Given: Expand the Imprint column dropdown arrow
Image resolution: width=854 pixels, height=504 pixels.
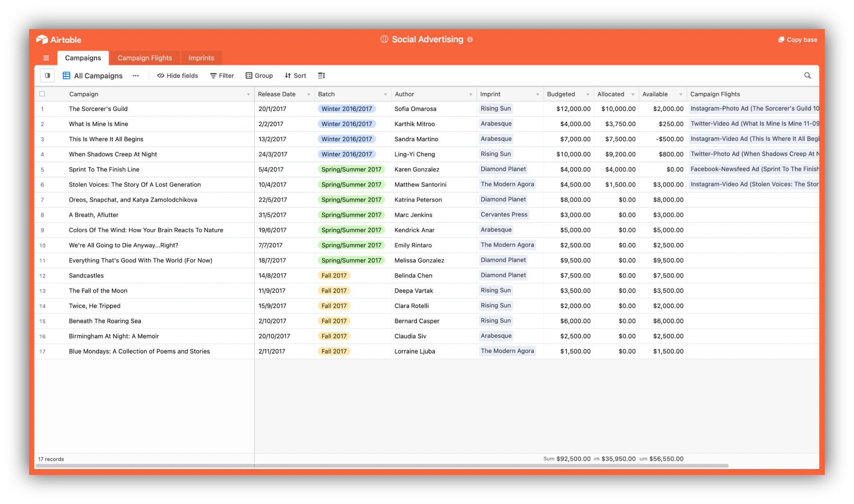Looking at the screenshot, I should (x=538, y=94).
